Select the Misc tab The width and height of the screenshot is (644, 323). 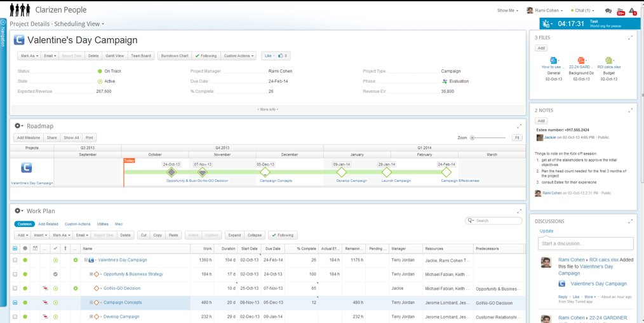click(119, 224)
